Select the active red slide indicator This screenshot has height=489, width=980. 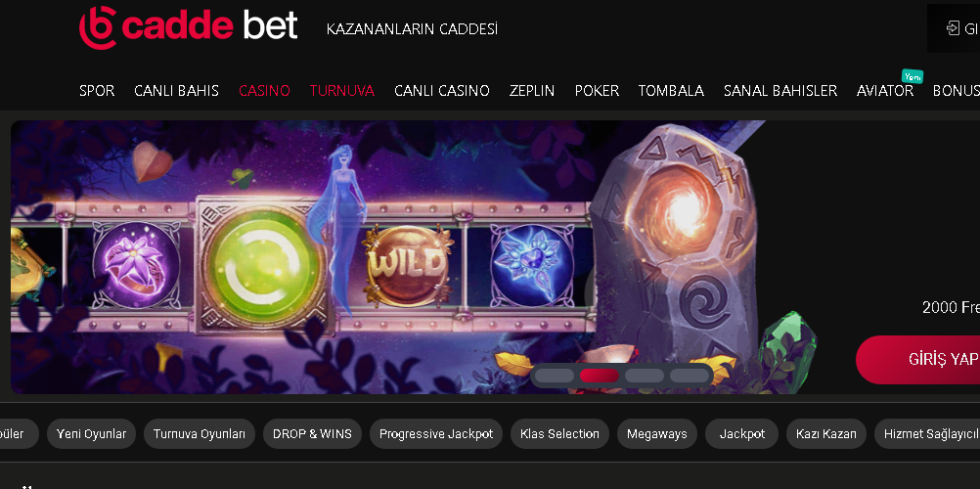(600, 376)
